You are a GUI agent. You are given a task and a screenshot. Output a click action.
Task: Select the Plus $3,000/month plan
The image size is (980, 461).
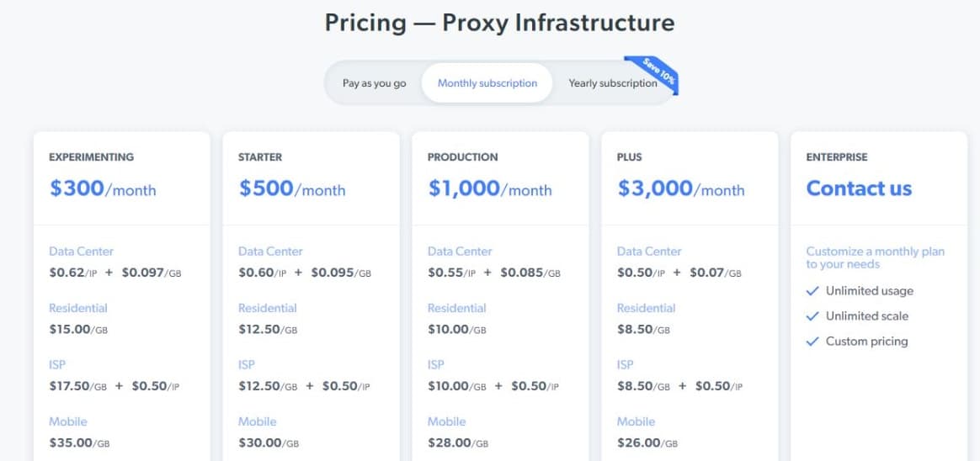[x=680, y=188]
